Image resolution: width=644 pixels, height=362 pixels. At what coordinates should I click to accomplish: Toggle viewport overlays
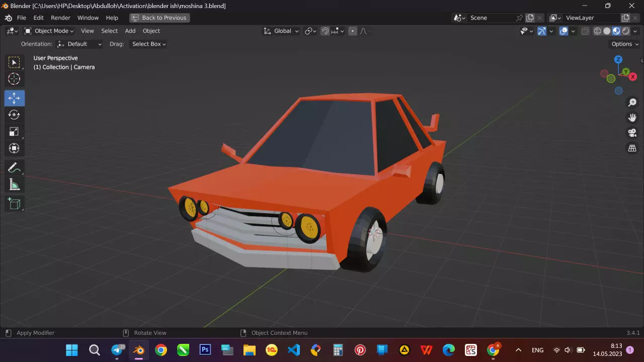pyautogui.click(x=564, y=31)
